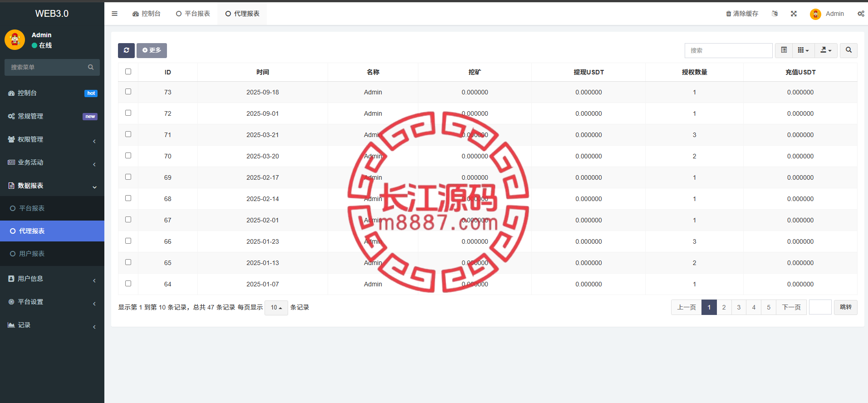
Task: Click the table search magnifier button
Action: (x=848, y=50)
